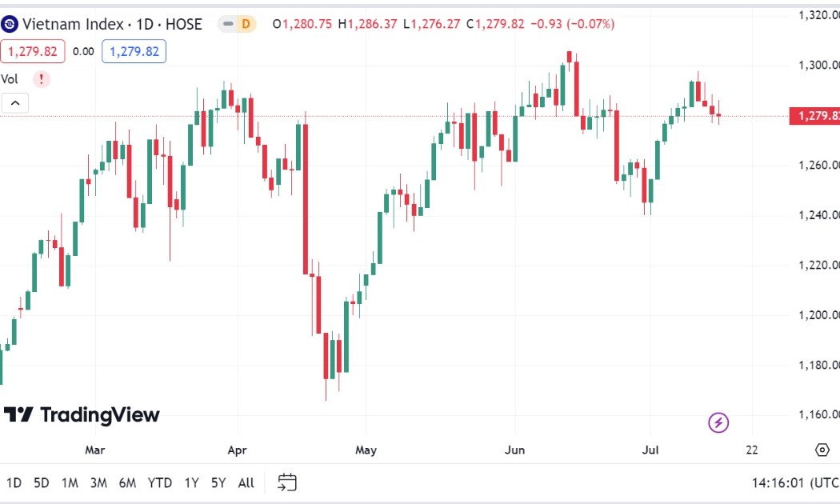
Task: Select the 3M range
Action: 98,483
